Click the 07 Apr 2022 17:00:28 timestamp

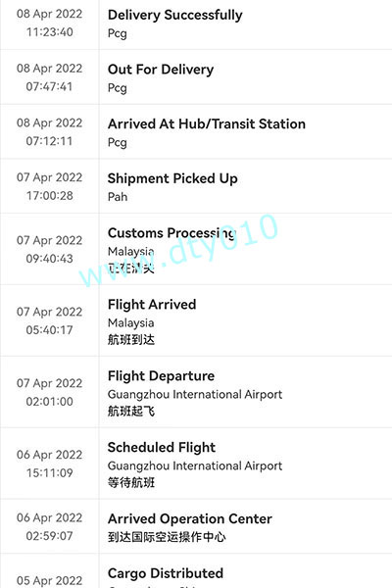(x=50, y=186)
